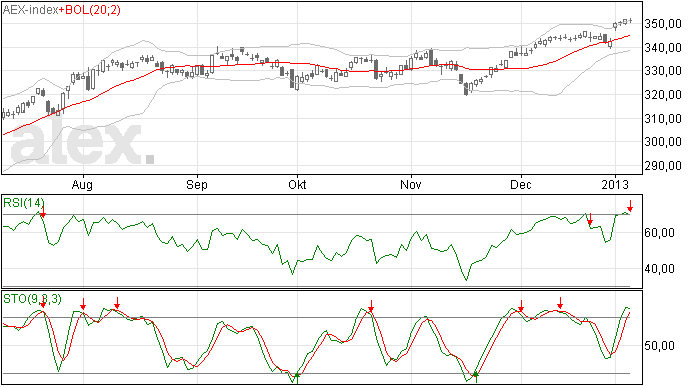Select the 310,00 price axis value
Screen dimensions: 690x387
[663, 118]
